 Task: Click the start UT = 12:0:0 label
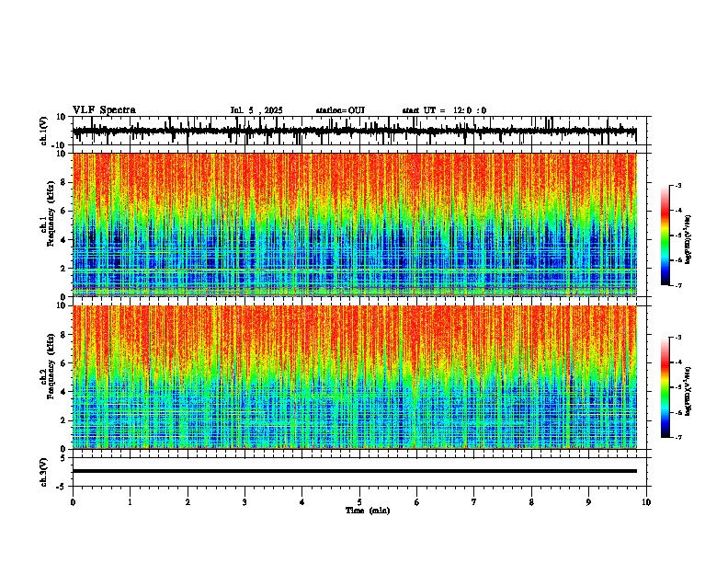point(444,110)
